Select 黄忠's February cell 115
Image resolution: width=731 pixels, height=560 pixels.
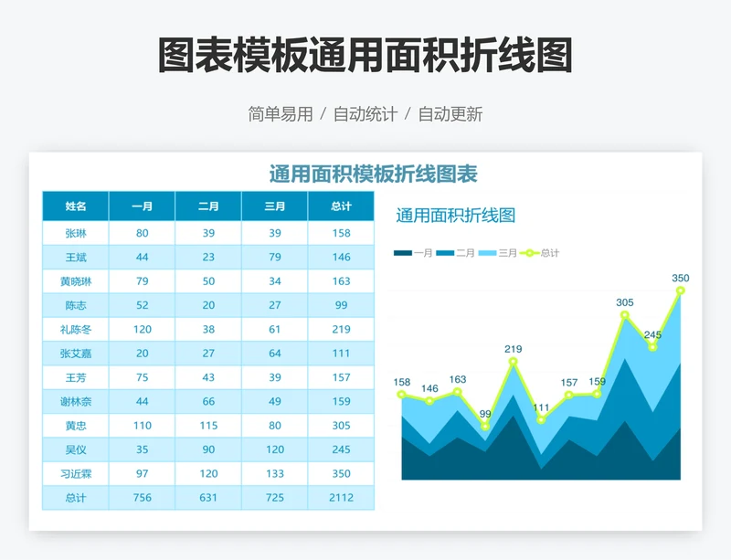(208, 426)
